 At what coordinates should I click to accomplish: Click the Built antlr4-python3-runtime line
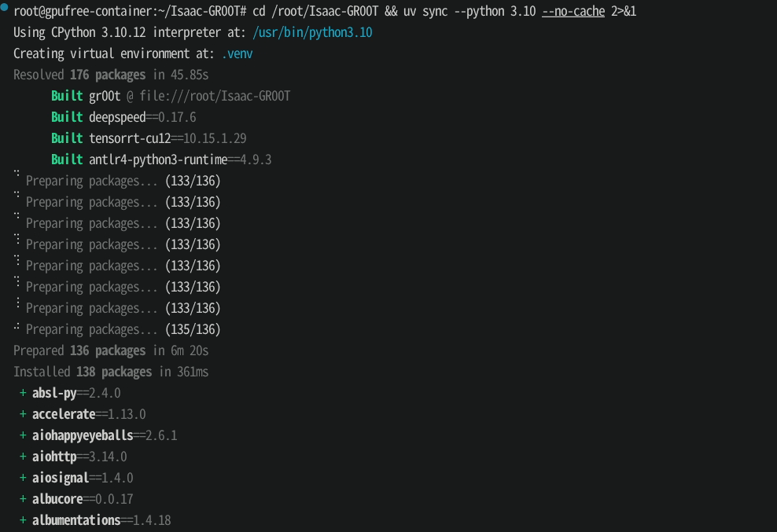point(161,160)
